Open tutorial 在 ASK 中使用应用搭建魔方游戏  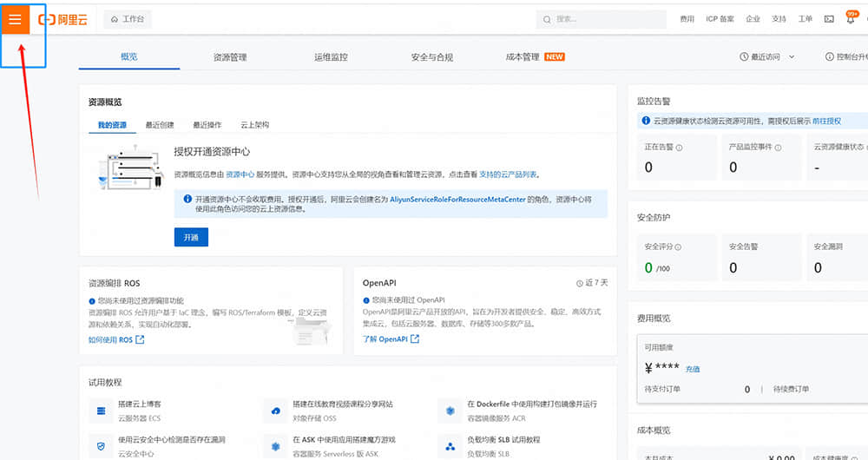[345, 439]
